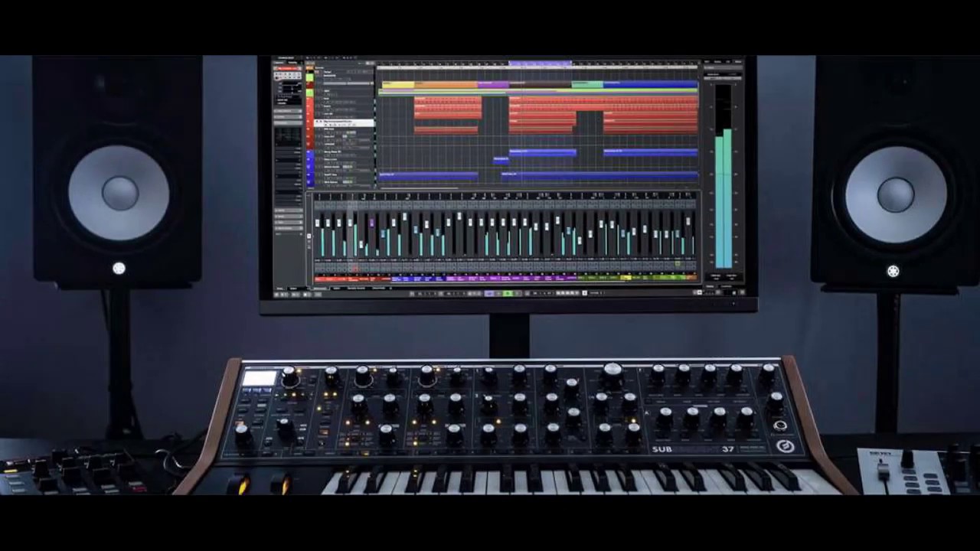This screenshot has height=551, width=980.
Task: Select the green clip on the arranger track
Action: (x=587, y=84)
